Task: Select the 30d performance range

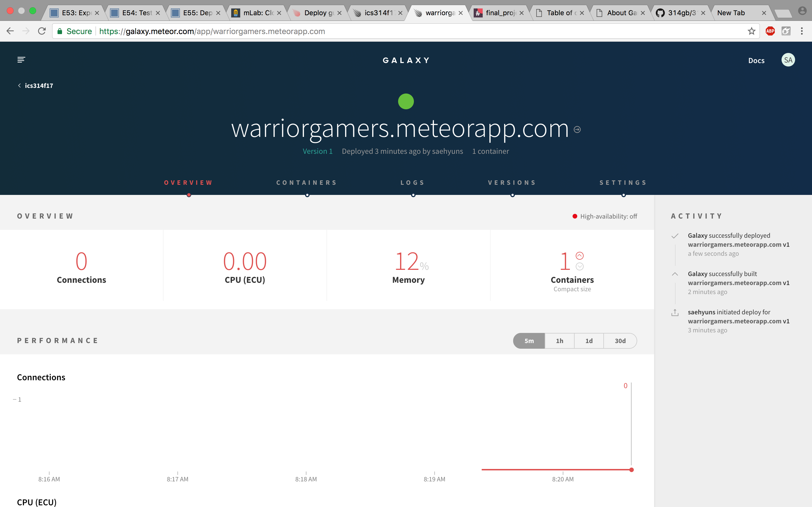Action: [620, 341]
